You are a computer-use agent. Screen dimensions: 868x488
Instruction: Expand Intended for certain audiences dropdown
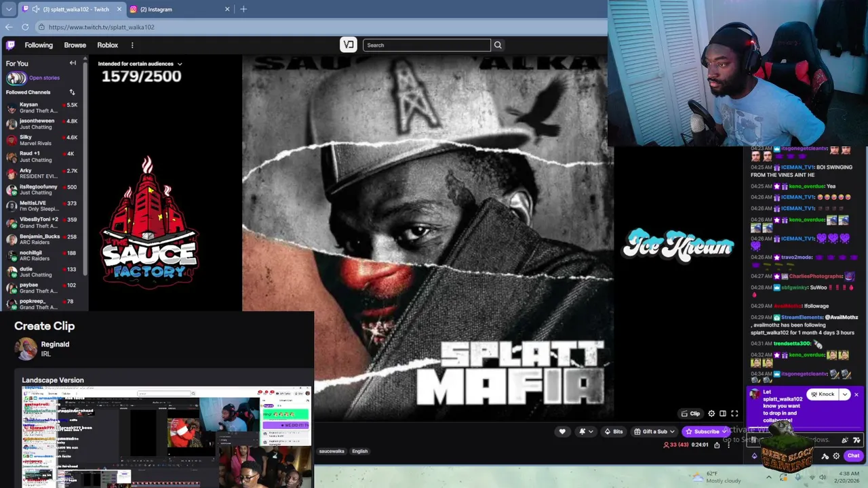tap(140, 64)
